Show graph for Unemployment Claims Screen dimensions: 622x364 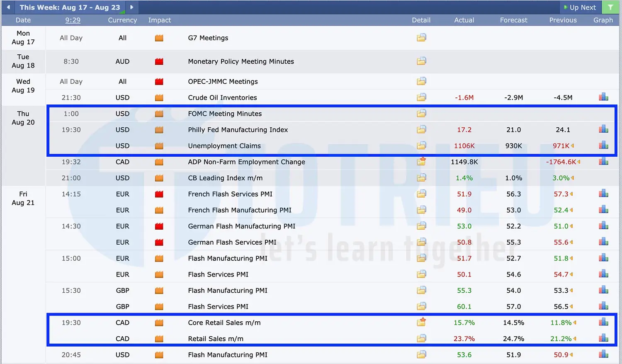(x=603, y=145)
